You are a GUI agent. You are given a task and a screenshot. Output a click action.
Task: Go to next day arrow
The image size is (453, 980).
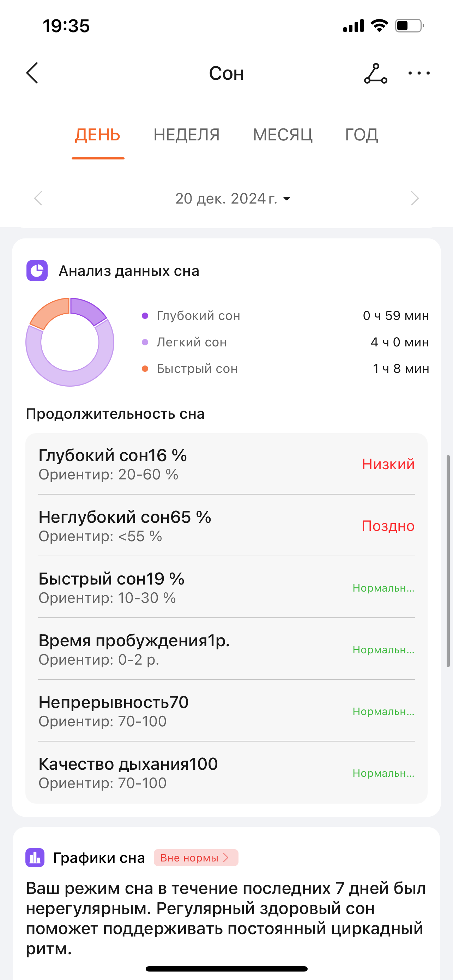(x=415, y=198)
